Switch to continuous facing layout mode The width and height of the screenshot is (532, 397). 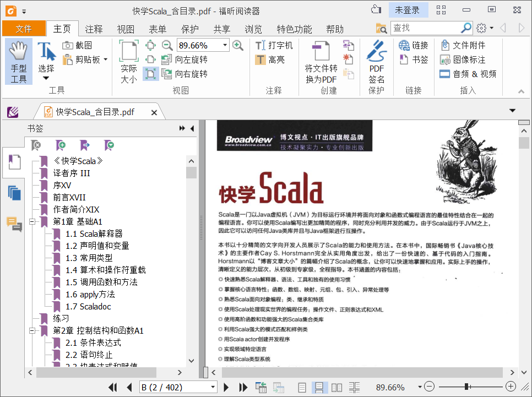pyautogui.click(x=354, y=387)
